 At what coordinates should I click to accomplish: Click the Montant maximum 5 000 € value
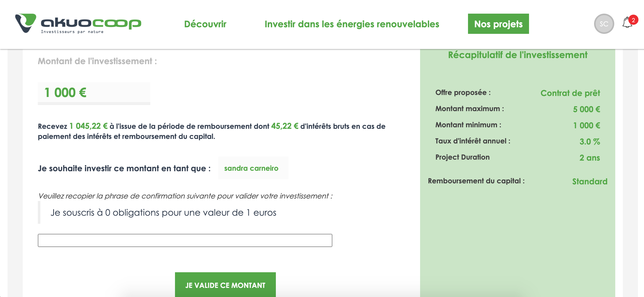[x=586, y=109]
